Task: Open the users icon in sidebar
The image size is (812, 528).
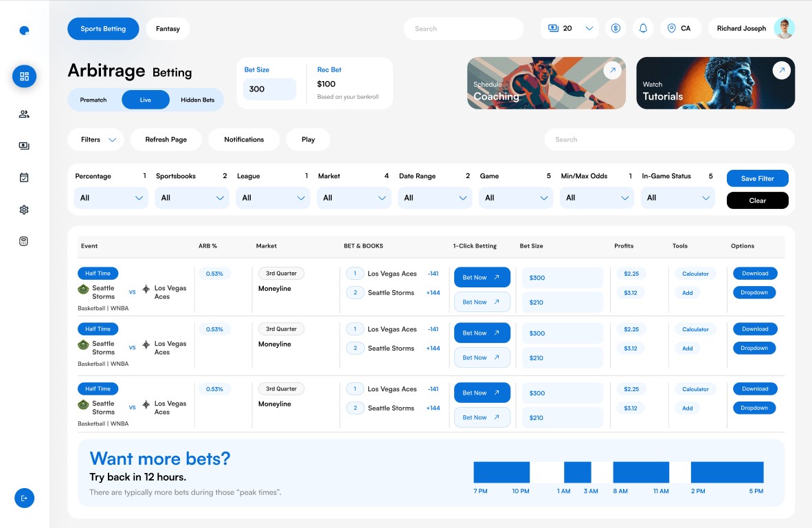Action: click(24, 114)
